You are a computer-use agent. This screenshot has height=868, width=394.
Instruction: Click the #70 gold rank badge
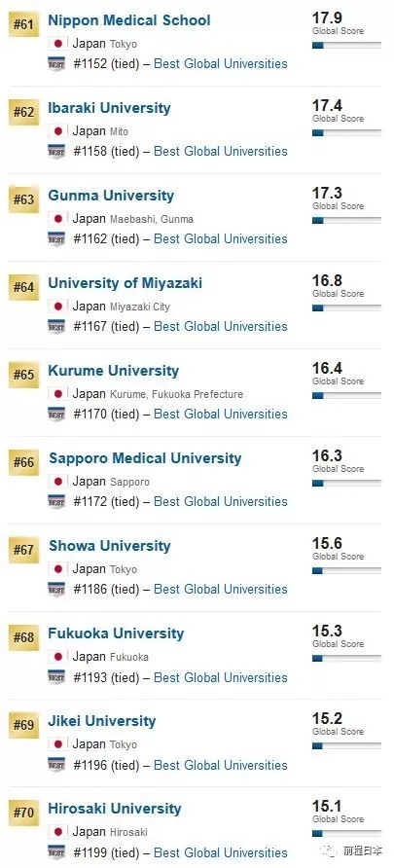[x=23, y=814]
